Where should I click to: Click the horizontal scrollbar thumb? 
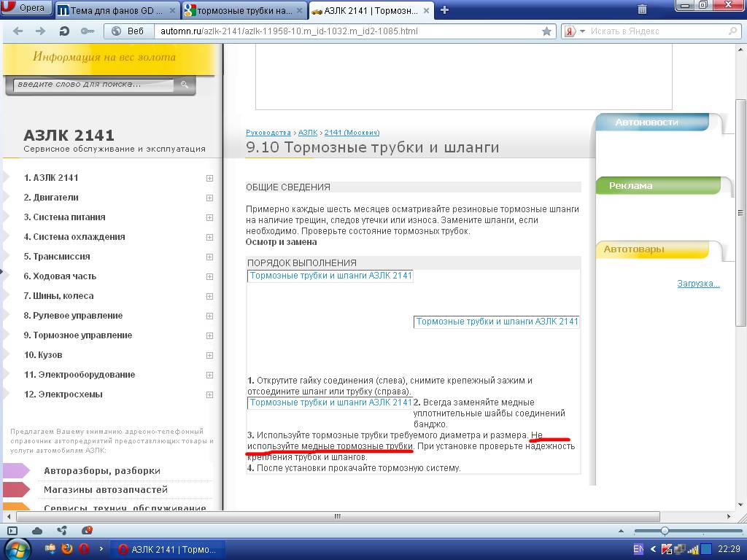point(338,517)
